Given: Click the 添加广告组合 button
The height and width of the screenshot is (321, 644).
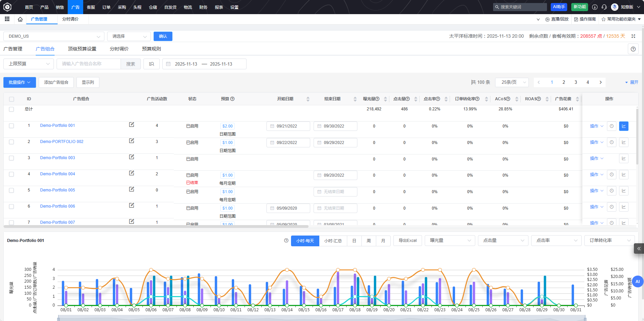Looking at the screenshot, I should (x=56, y=82).
